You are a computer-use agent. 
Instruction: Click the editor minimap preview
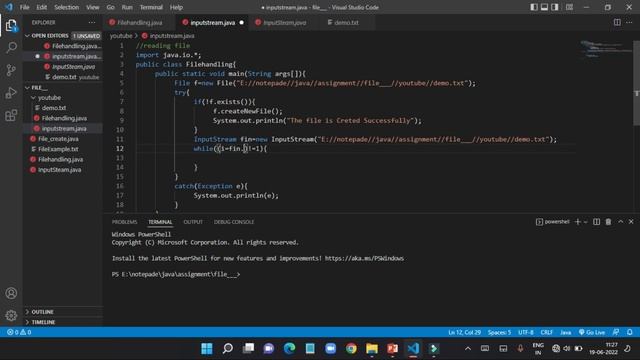point(606,49)
